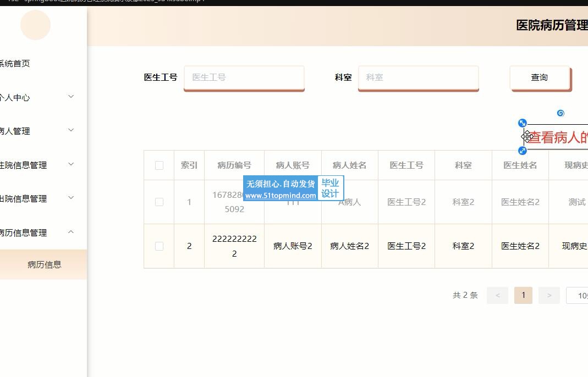Viewport: 588px width, 377px height.
Task: Focus the 医生工号 input field
Action: point(244,77)
